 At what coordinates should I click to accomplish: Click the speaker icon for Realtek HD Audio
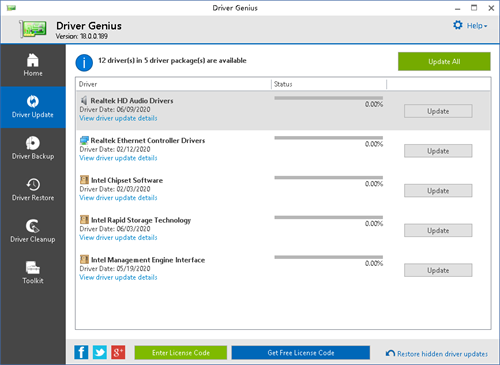pyautogui.click(x=84, y=100)
